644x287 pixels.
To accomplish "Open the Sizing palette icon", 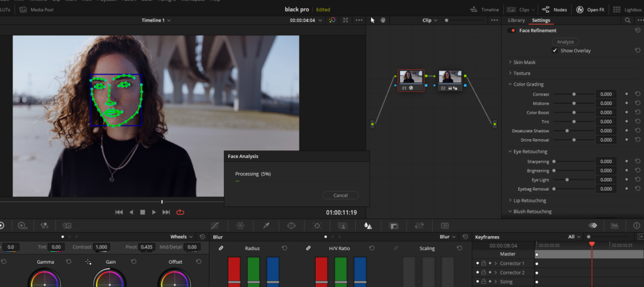I will pos(419,225).
